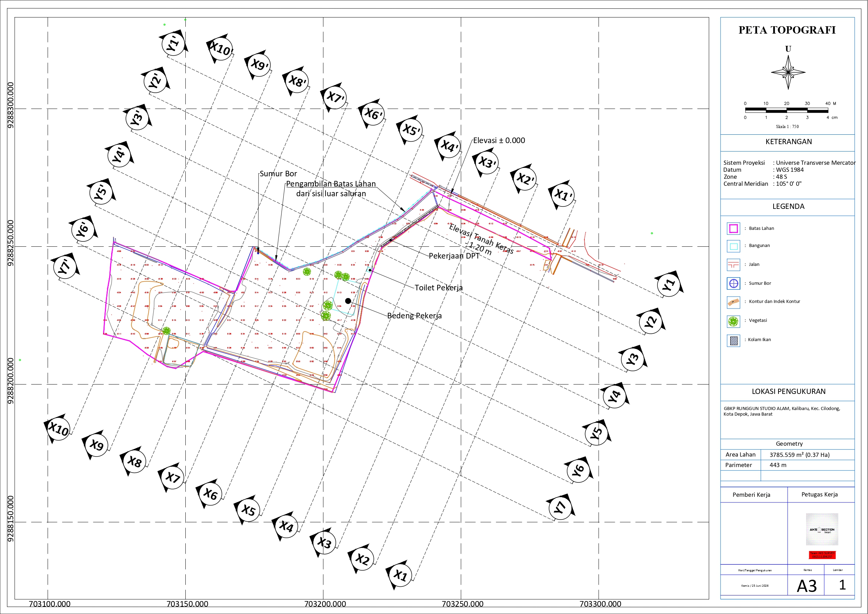Viewport: 868px width, 614px height.
Task: Click the easting label '703200.000'
Action: coord(325,604)
